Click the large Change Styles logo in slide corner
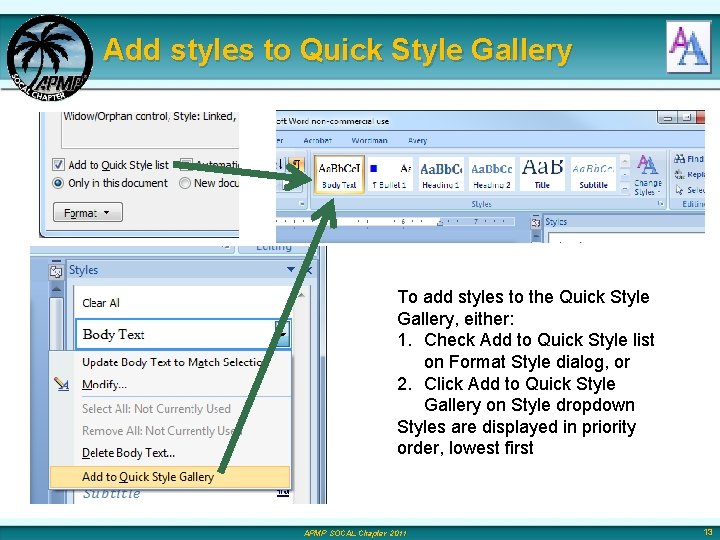Screen dimensions: 720x540 [688, 47]
